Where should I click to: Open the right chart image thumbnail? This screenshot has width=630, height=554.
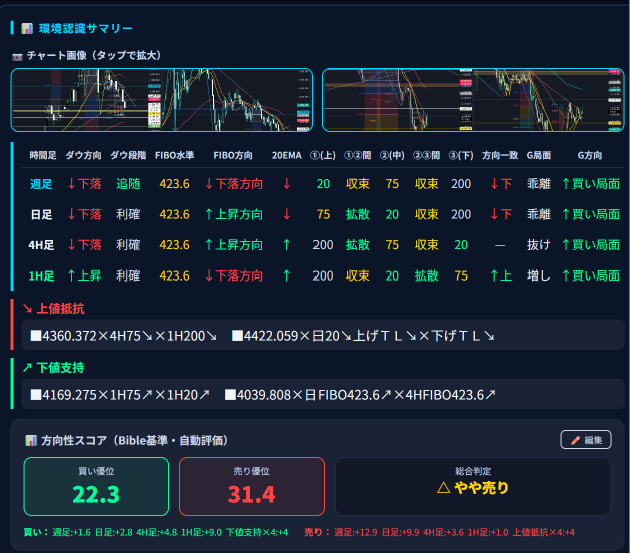pos(473,100)
